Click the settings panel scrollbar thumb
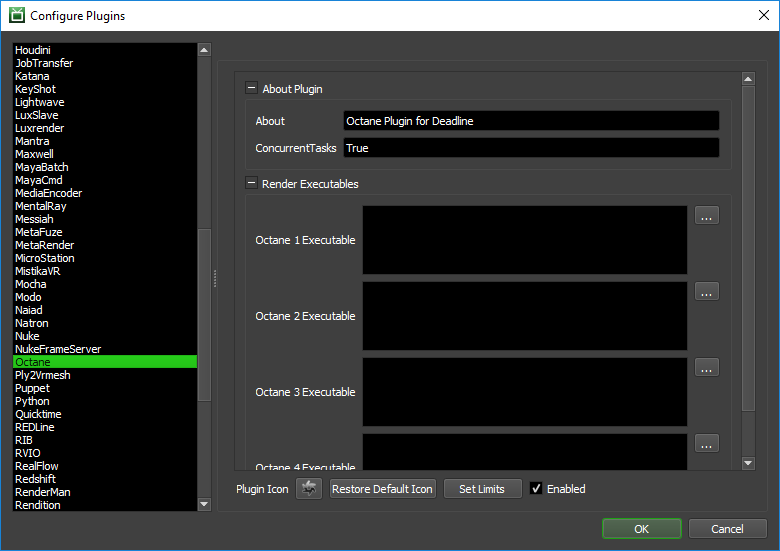This screenshot has width=780, height=551. [x=748, y=249]
